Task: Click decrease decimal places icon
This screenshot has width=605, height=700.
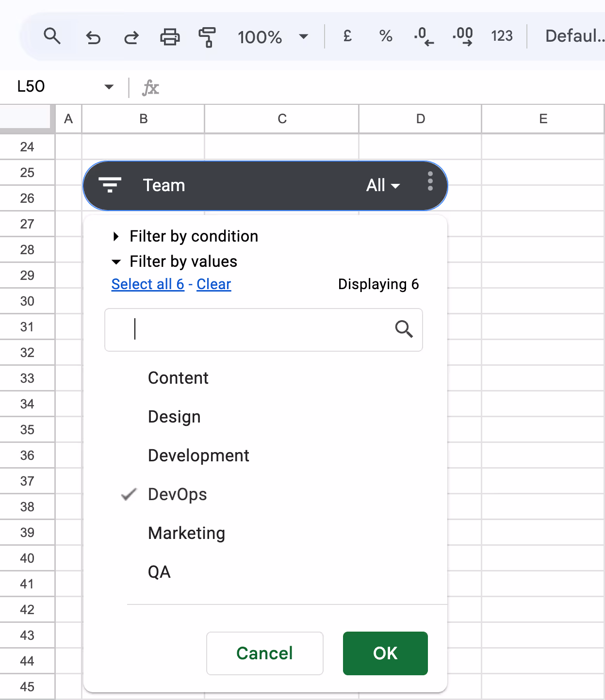Action: click(x=423, y=36)
